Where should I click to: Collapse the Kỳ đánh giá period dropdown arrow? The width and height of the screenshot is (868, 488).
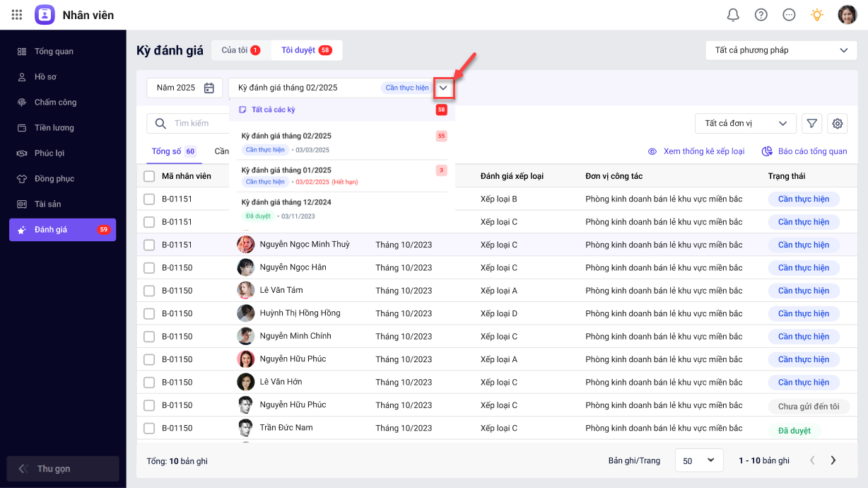[x=443, y=88]
